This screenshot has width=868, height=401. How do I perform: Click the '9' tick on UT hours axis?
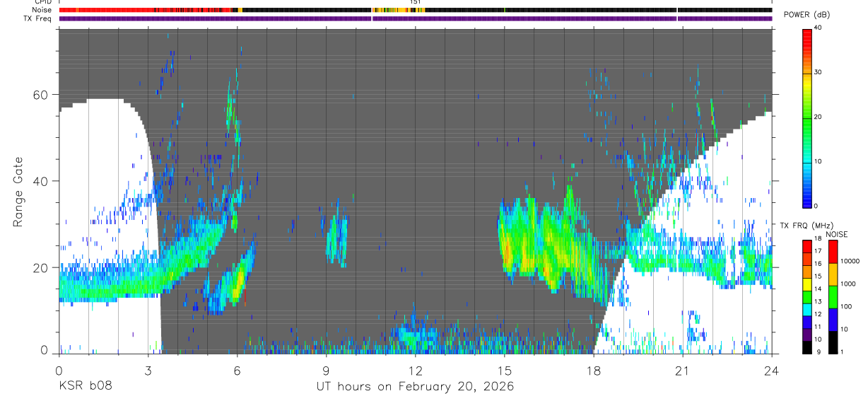point(326,370)
